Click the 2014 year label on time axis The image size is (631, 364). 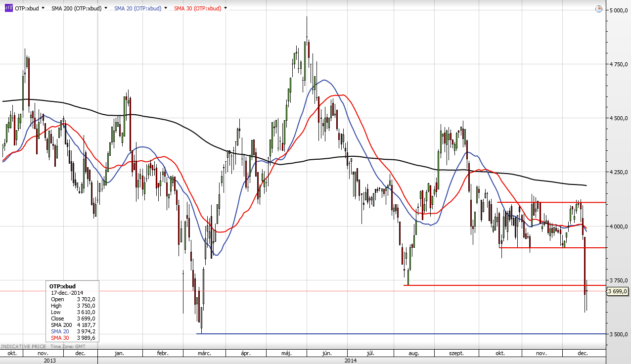pos(351,361)
